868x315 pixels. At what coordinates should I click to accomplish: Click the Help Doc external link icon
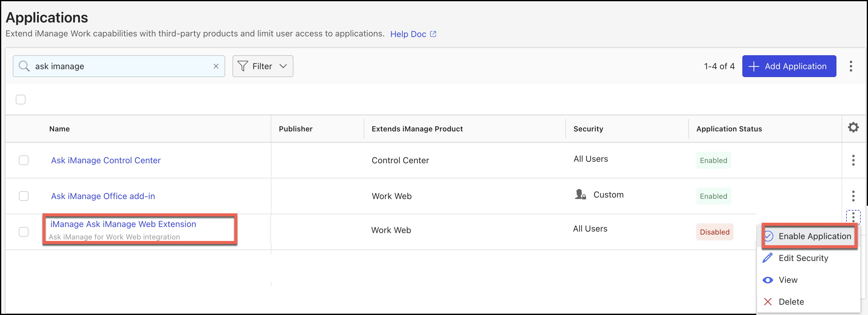[x=433, y=34]
